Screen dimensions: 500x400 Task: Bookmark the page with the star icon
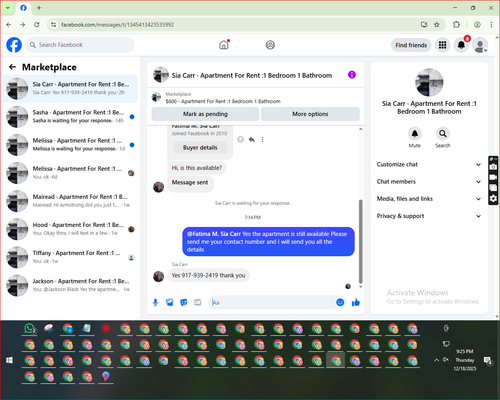point(437,25)
